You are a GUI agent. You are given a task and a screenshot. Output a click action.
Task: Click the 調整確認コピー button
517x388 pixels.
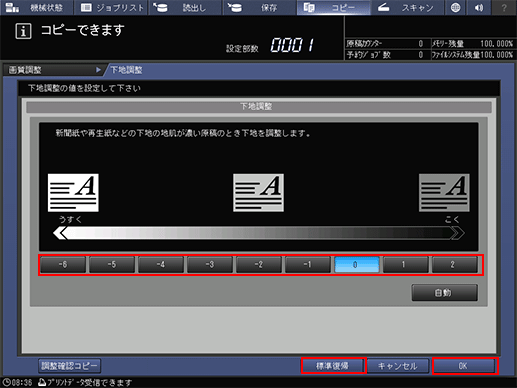pos(70,366)
